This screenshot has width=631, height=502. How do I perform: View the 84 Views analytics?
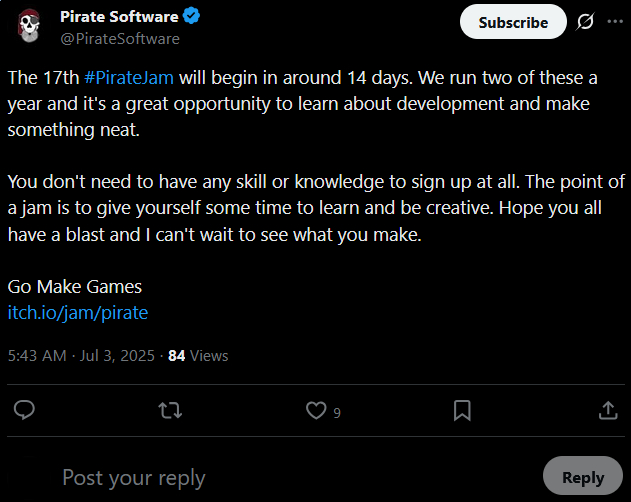coord(198,355)
